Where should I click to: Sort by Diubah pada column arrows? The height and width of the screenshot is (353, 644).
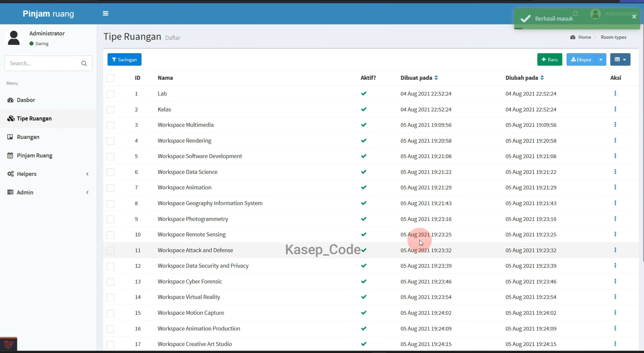(542, 78)
